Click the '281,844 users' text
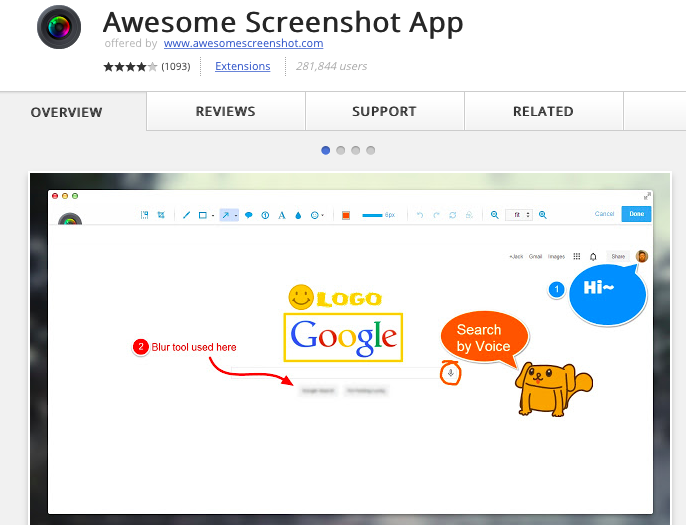The height and width of the screenshot is (525, 686). [331, 66]
